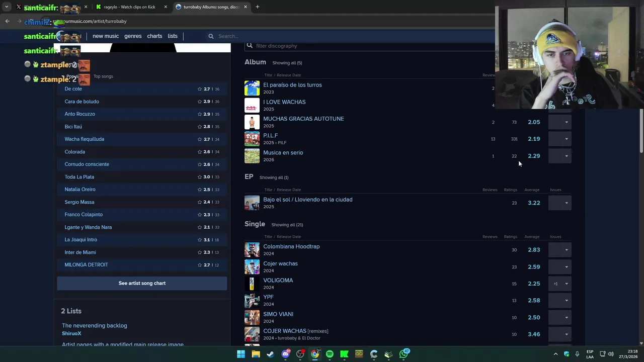The width and height of the screenshot is (644, 362).
Task: Open I LOVE WACHAS album cover
Action: 252,105
